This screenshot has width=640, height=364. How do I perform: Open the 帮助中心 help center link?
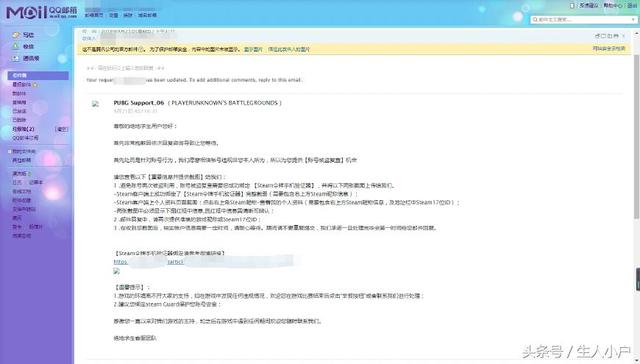[x=613, y=6]
